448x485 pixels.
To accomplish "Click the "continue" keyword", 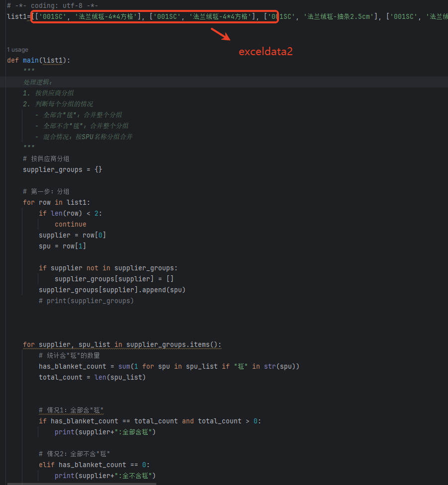I will coord(71,224).
